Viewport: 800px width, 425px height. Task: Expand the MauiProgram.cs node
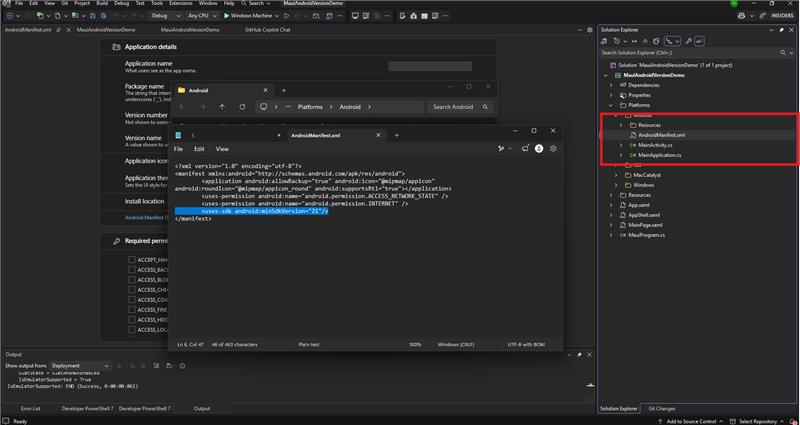point(611,235)
